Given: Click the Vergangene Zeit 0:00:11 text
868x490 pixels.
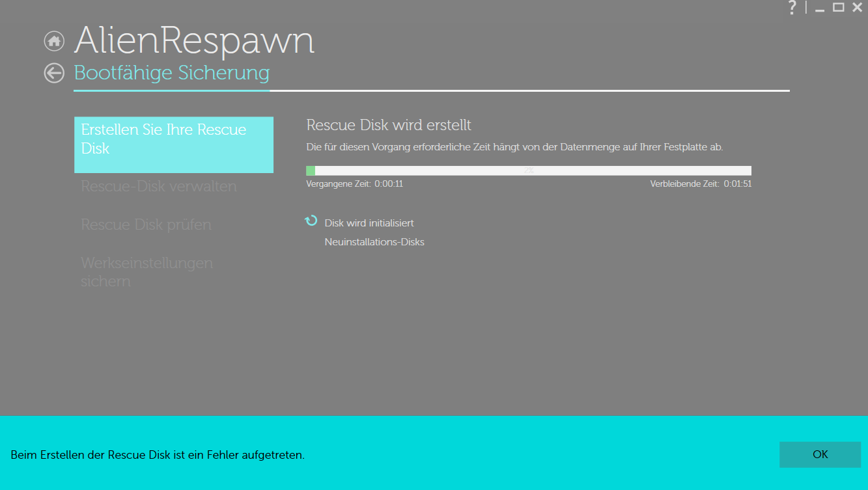Looking at the screenshot, I should tap(355, 184).
